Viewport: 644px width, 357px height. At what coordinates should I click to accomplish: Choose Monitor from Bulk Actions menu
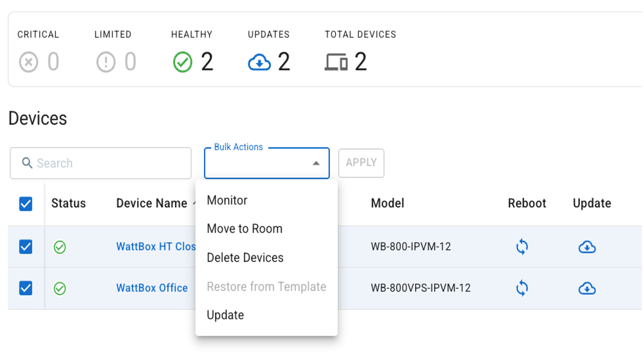[x=267, y=200]
